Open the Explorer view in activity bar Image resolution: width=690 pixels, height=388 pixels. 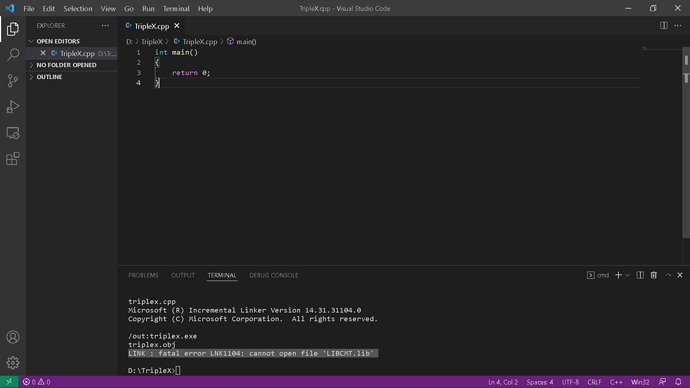(x=13, y=29)
